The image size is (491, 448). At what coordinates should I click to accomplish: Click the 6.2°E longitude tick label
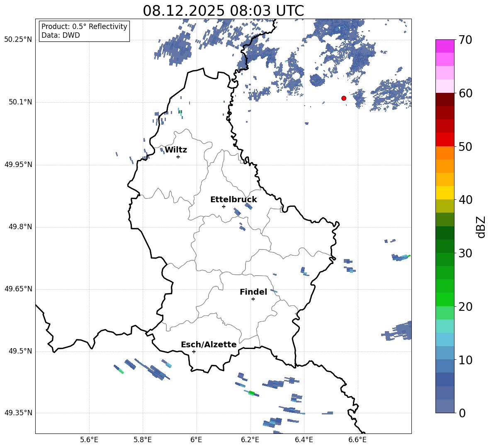click(x=250, y=440)
